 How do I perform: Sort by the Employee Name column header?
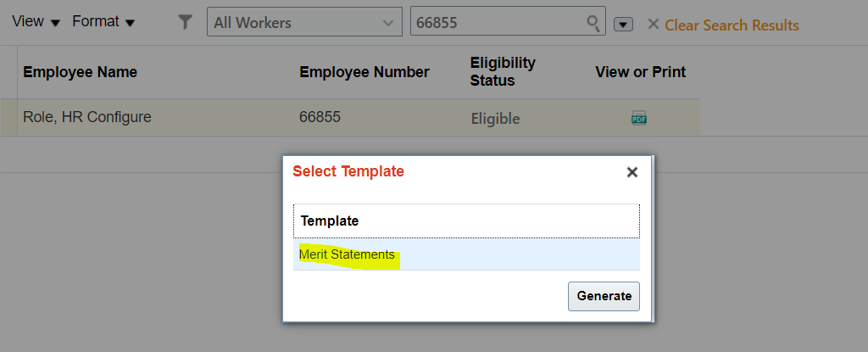point(81,72)
